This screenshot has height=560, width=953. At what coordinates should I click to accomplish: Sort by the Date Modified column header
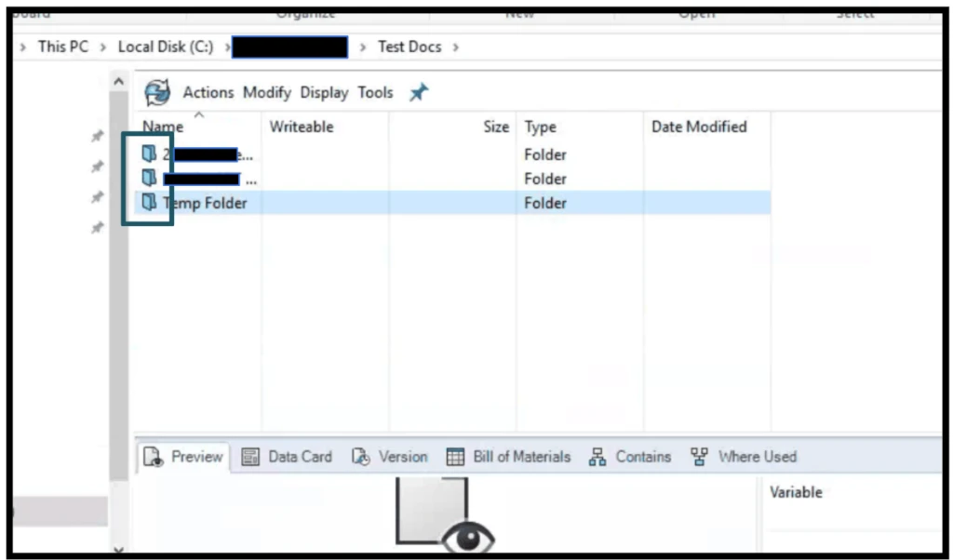coord(699,127)
